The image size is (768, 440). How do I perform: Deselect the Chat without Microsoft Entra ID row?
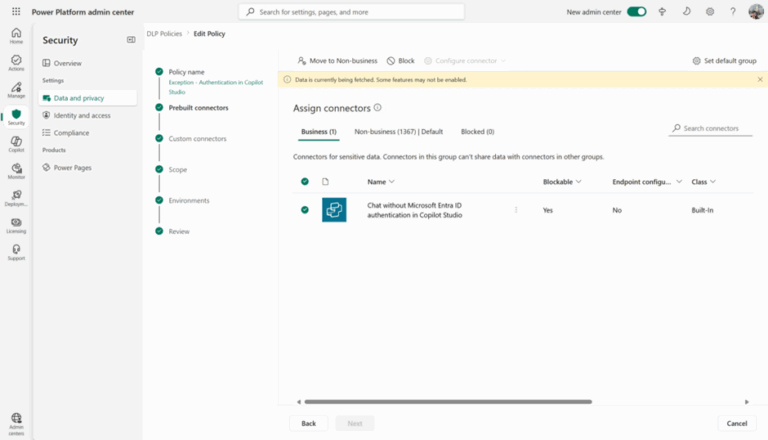point(305,210)
